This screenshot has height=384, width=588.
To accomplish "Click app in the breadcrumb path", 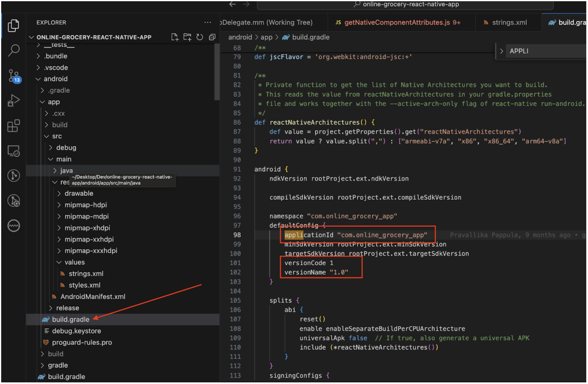I will tap(266, 37).
